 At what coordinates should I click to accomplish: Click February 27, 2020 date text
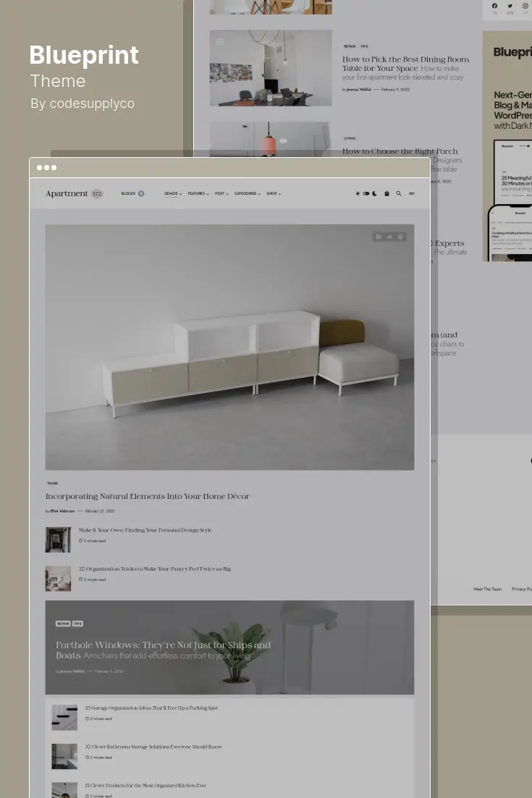point(100,511)
